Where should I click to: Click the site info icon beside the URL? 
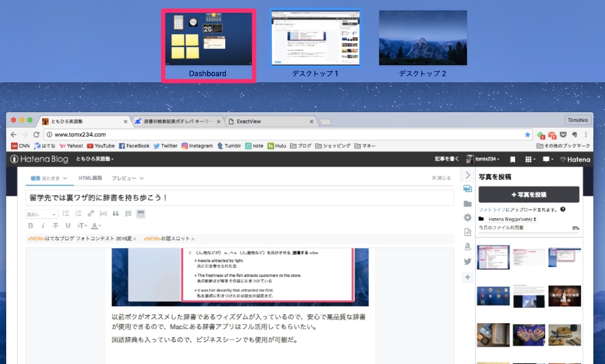click(x=49, y=134)
